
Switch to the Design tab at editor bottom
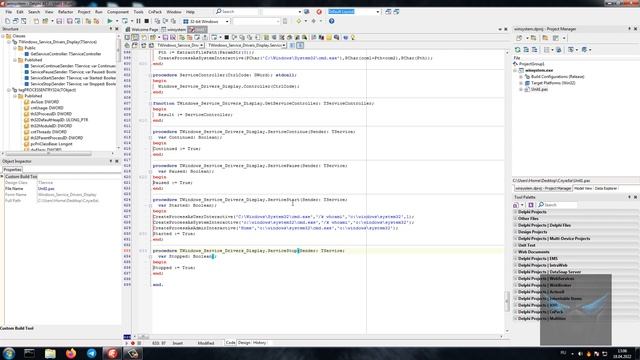click(244, 343)
